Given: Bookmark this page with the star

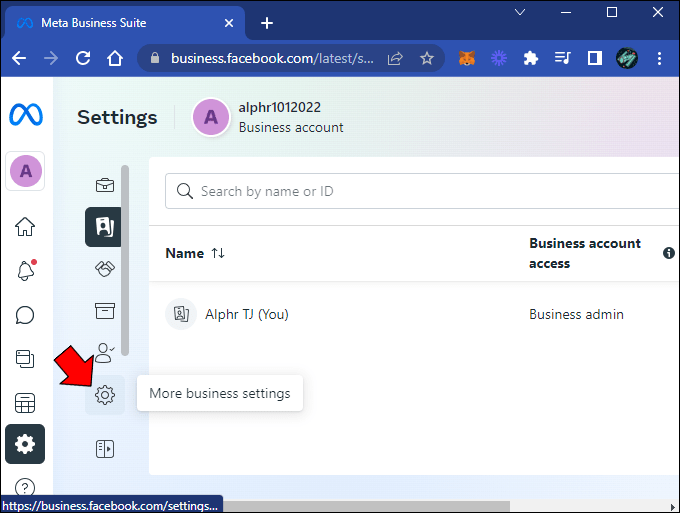Looking at the screenshot, I should (427, 58).
